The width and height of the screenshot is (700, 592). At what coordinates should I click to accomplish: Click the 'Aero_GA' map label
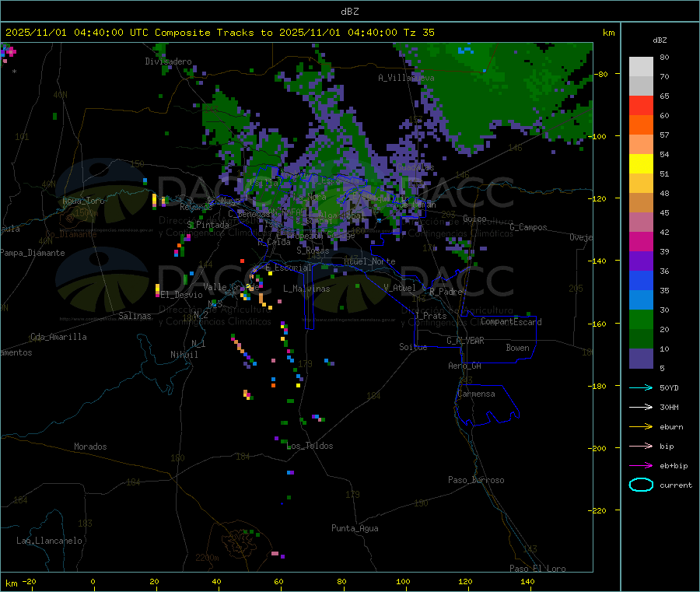tap(465, 366)
